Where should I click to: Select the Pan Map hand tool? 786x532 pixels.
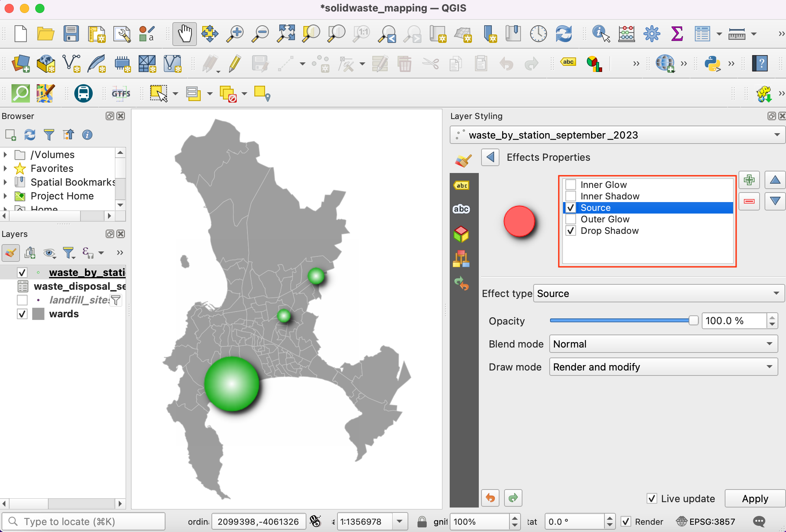tap(184, 34)
